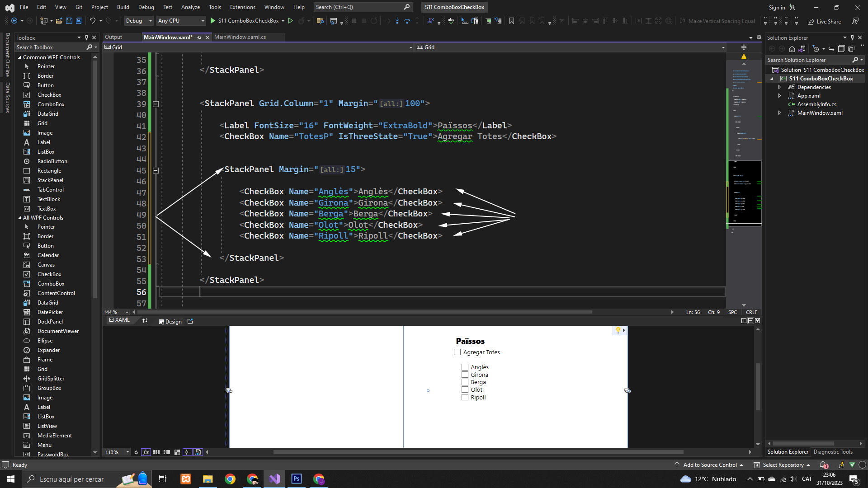868x488 pixels.
Task: Tick the Girona checkbox in design preview
Action: click(465, 375)
